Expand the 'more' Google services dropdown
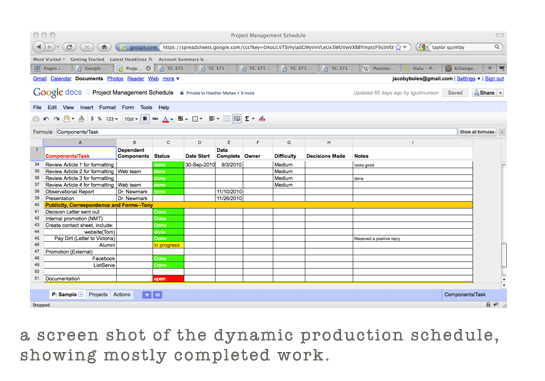545x381 pixels. tap(171, 79)
